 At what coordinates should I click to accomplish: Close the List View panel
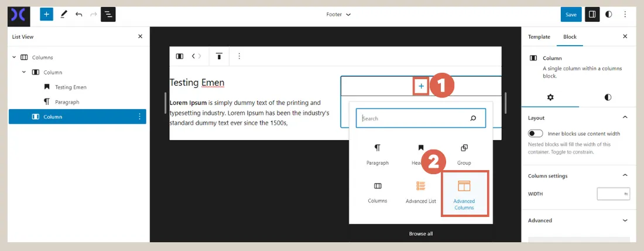click(140, 36)
